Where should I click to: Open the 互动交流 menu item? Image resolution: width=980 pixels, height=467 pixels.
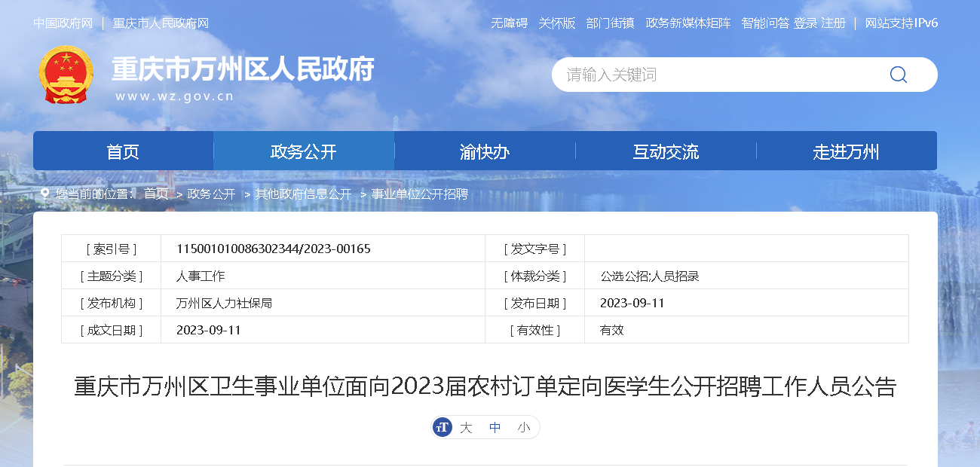(666, 151)
